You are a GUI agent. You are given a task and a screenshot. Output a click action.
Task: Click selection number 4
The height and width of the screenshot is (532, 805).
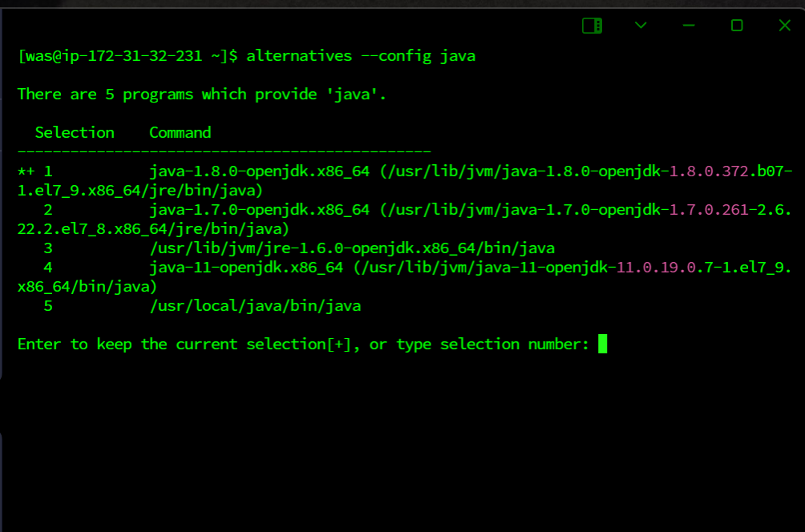[x=48, y=268]
